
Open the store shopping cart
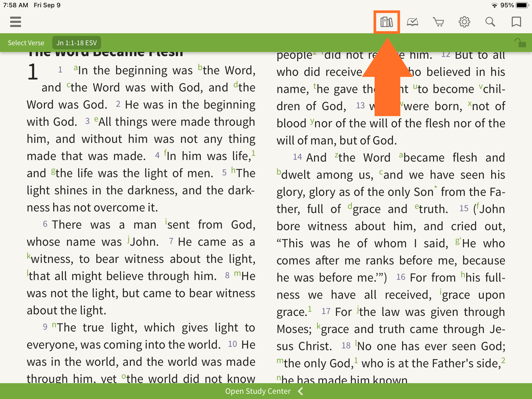438,22
